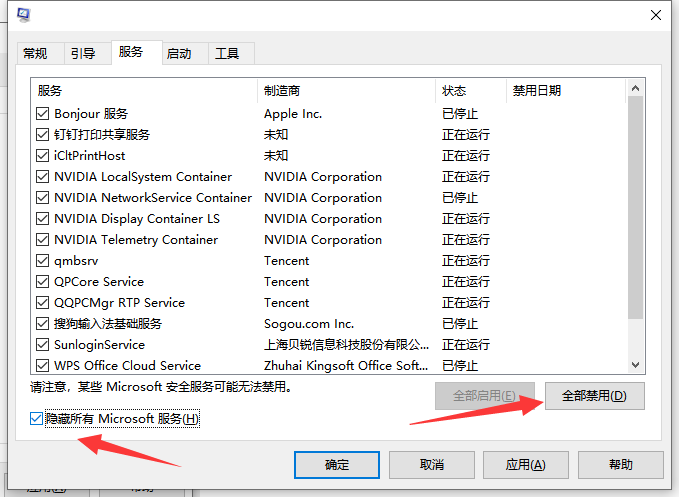The height and width of the screenshot is (497, 679).
Task: Select the qmbsrv service name
Action: (76, 261)
